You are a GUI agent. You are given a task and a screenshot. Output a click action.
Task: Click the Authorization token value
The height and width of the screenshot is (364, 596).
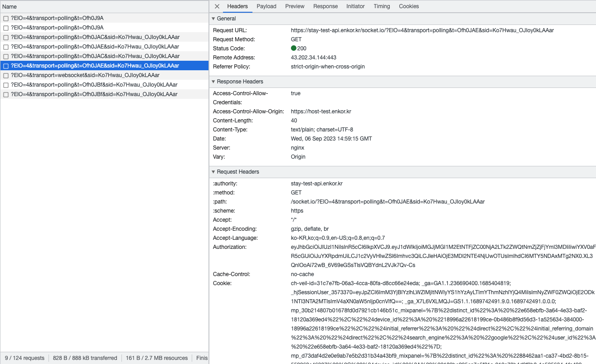(x=443, y=256)
